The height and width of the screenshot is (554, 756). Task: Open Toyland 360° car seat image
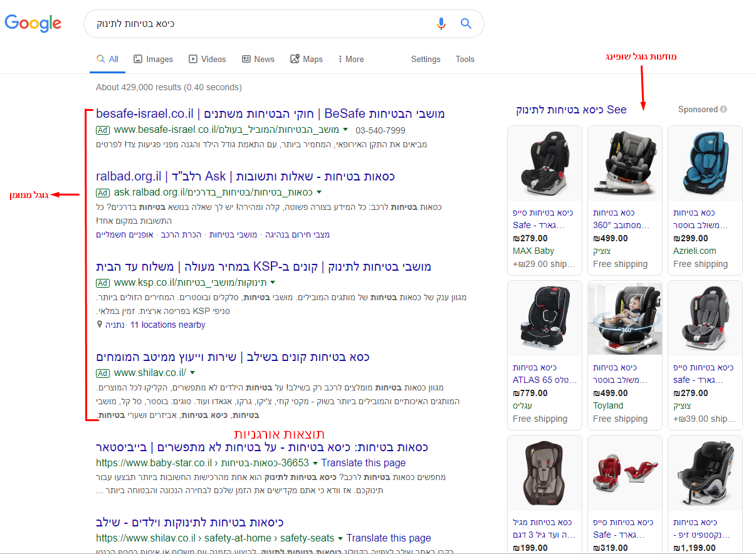(624, 319)
